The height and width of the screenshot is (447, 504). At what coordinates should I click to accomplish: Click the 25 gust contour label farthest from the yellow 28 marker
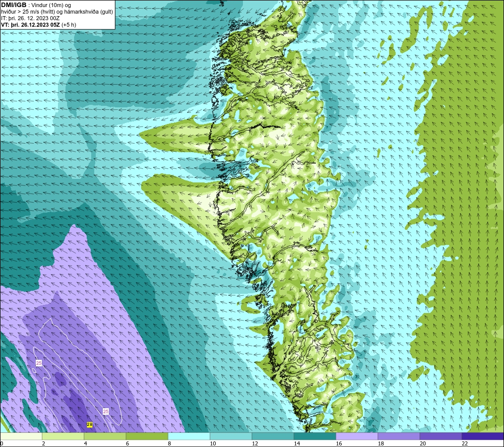click(39, 363)
